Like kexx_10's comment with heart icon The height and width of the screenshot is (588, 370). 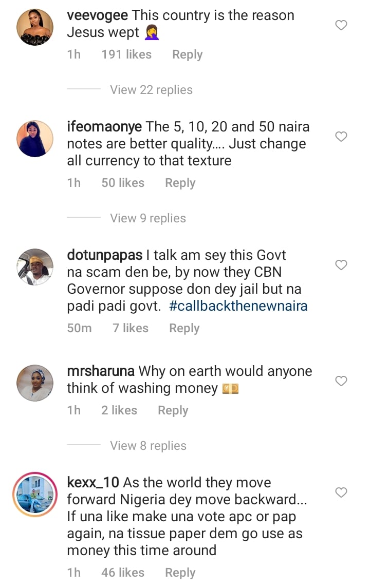click(341, 492)
